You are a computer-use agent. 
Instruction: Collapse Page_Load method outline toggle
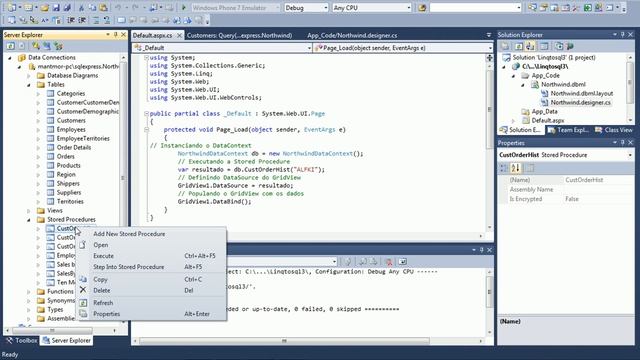coord(146,130)
